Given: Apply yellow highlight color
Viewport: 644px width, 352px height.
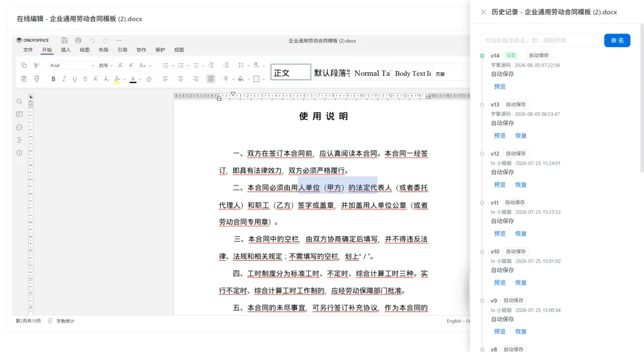Looking at the screenshot, I should pos(117,79).
